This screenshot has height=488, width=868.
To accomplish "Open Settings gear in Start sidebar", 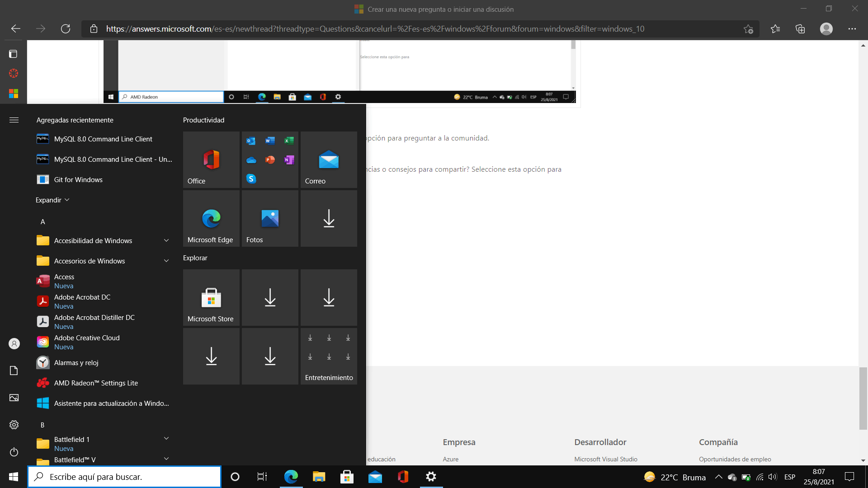I will (14, 425).
